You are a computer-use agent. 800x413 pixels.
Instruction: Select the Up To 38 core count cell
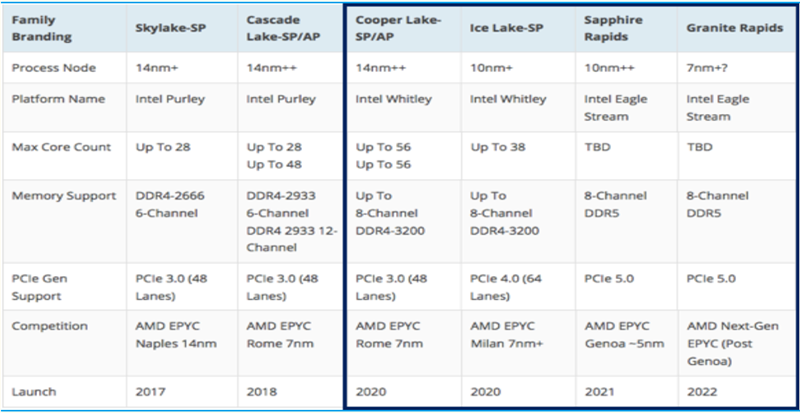click(x=497, y=148)
